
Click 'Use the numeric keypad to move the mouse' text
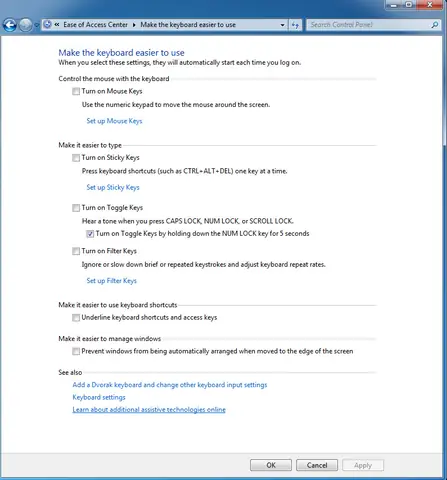(176, 105)
